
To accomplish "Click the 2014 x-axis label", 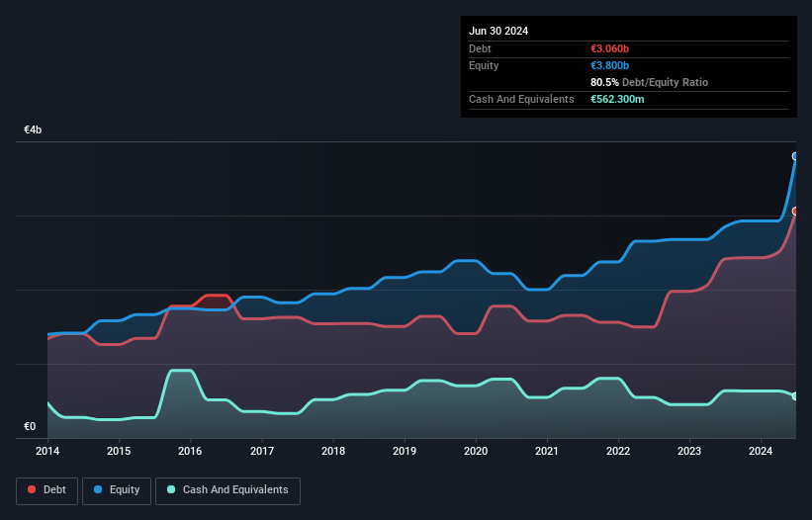I will 47,451.
